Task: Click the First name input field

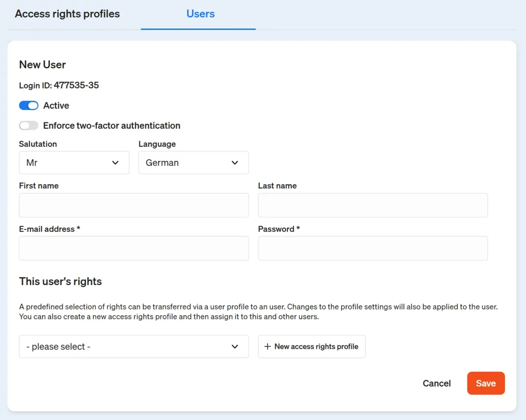Action: click(134, 205)
